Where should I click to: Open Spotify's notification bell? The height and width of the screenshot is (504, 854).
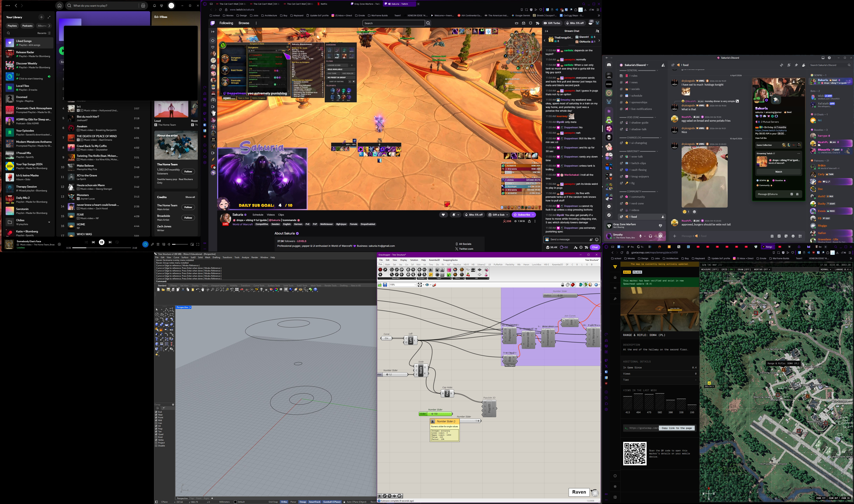tap(154, 6)
